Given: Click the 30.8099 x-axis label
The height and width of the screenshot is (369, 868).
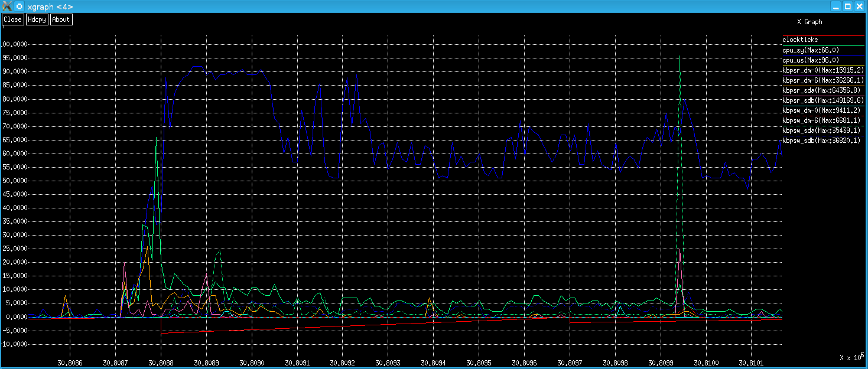Looking at the screenshot, I should point(660,363).
